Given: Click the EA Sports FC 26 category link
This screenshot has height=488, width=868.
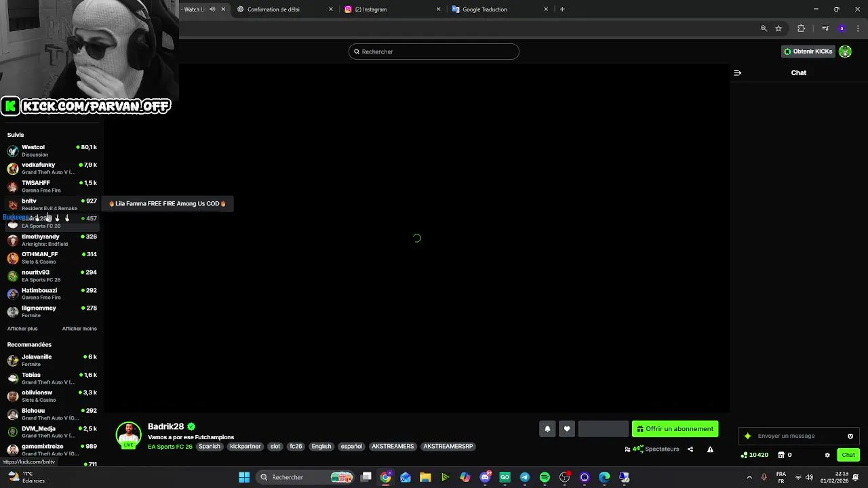Looking at the screenshot, I should [170, 447].
